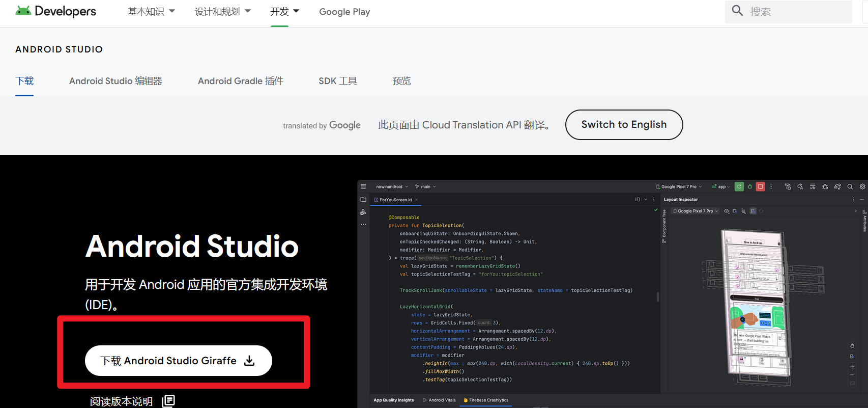Screen dimensions: 868x408
Task: Click the download arrow icon on the button
Action: [249, 361]
